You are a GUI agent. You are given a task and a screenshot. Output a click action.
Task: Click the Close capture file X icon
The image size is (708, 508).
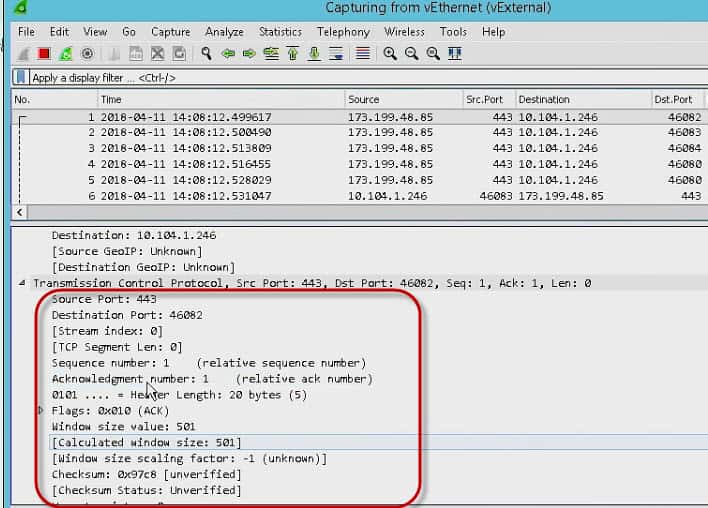click(x=158, y=54)
